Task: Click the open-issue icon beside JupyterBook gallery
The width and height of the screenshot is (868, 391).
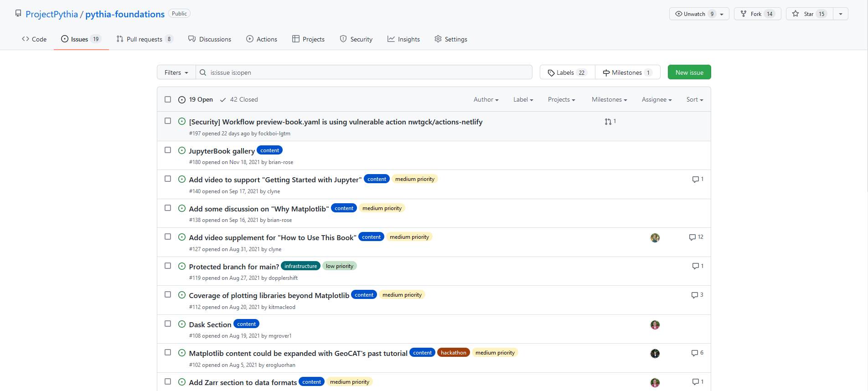Action: 182,150
